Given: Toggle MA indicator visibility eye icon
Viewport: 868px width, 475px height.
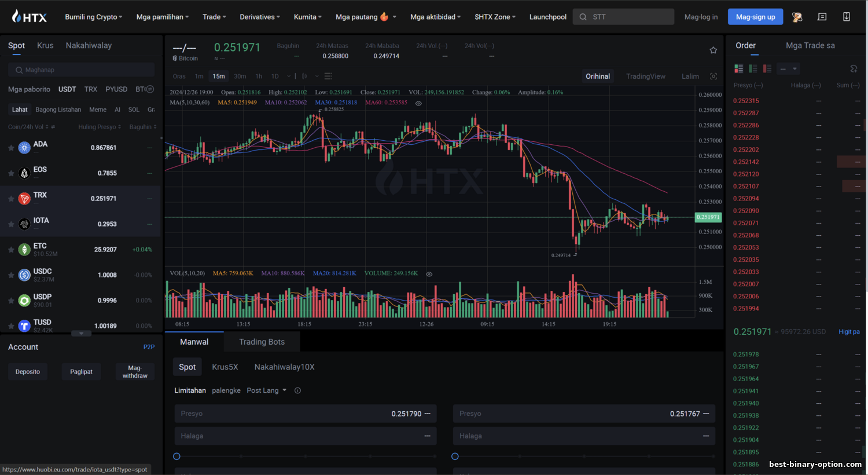Looking at the screenshot, I should point(418,103).
